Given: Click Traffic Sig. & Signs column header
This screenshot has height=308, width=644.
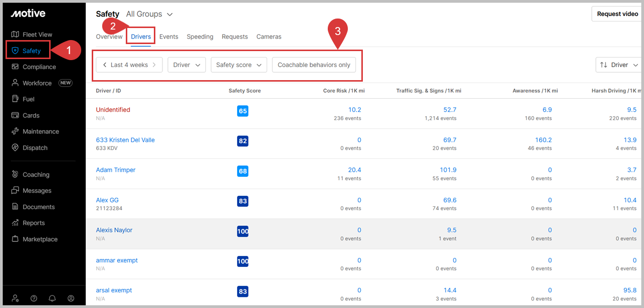Looking at the screenshot, I should (x=429, y=91).
